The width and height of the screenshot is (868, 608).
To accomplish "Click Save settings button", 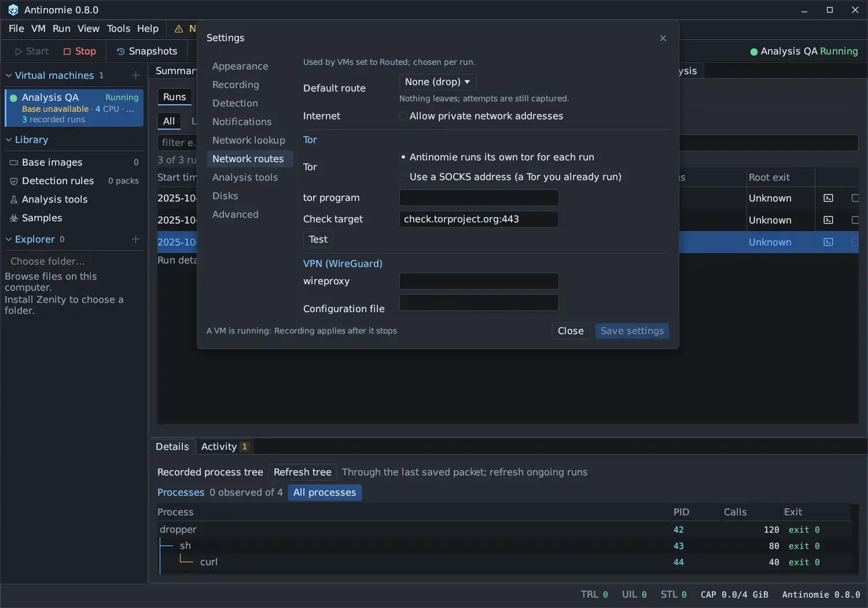I will click(x=632, y=331).
